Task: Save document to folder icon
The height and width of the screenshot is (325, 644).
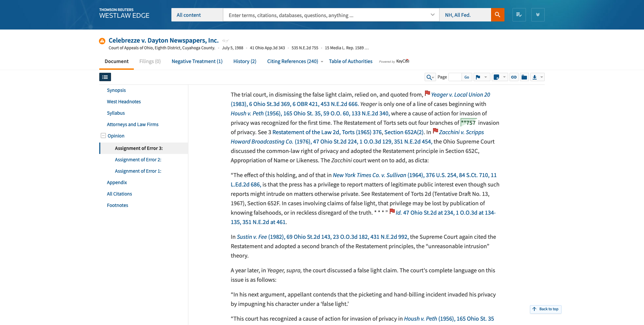Action: [524, 77]
